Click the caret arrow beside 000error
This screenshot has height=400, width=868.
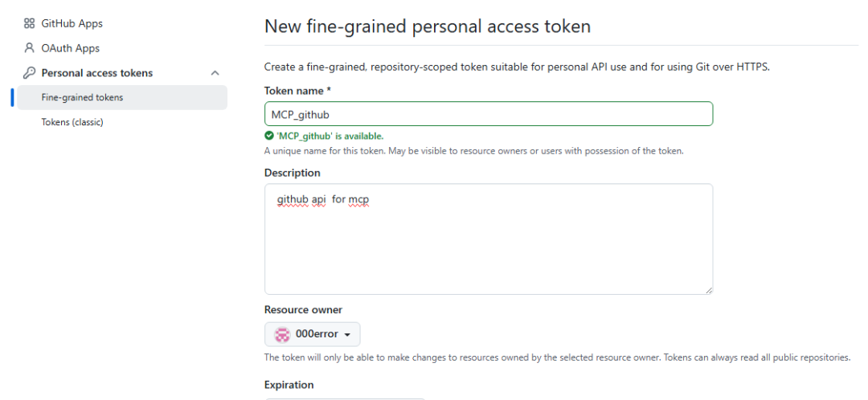coord(347,335)
